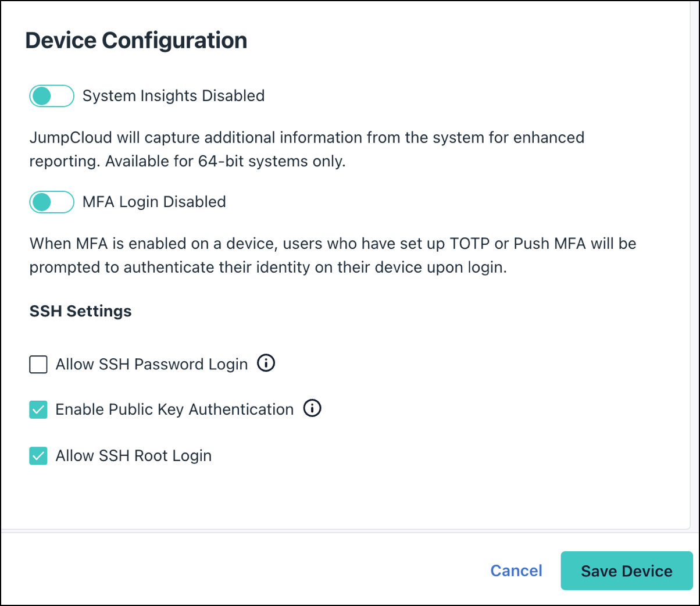
Task: Select the Device Configuration title
Action: (x=135, y=40)
